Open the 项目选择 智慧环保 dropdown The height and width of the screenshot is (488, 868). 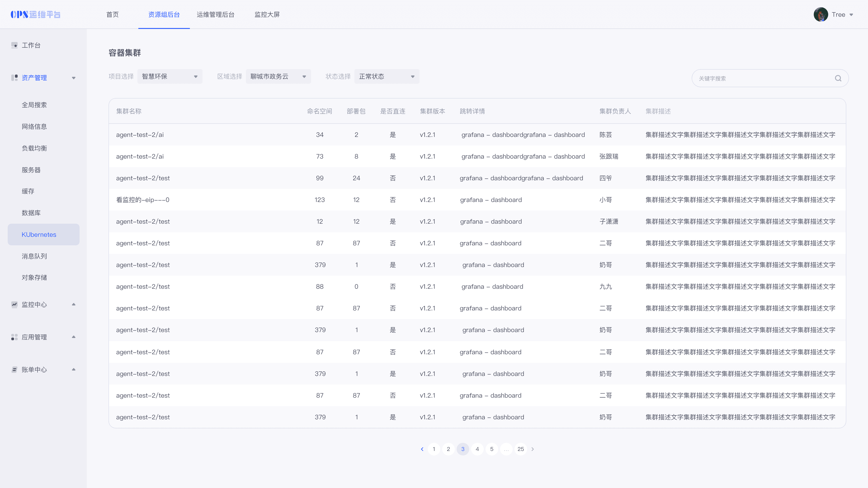[x=170, y=76]
